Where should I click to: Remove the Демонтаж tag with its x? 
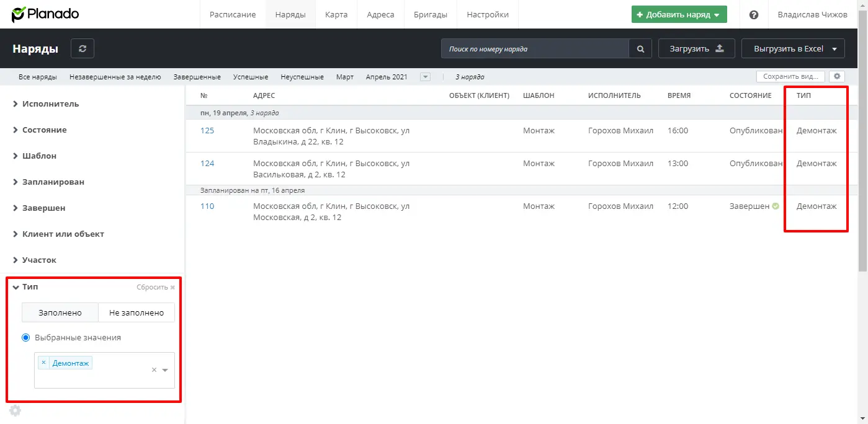tap(43, 363)
